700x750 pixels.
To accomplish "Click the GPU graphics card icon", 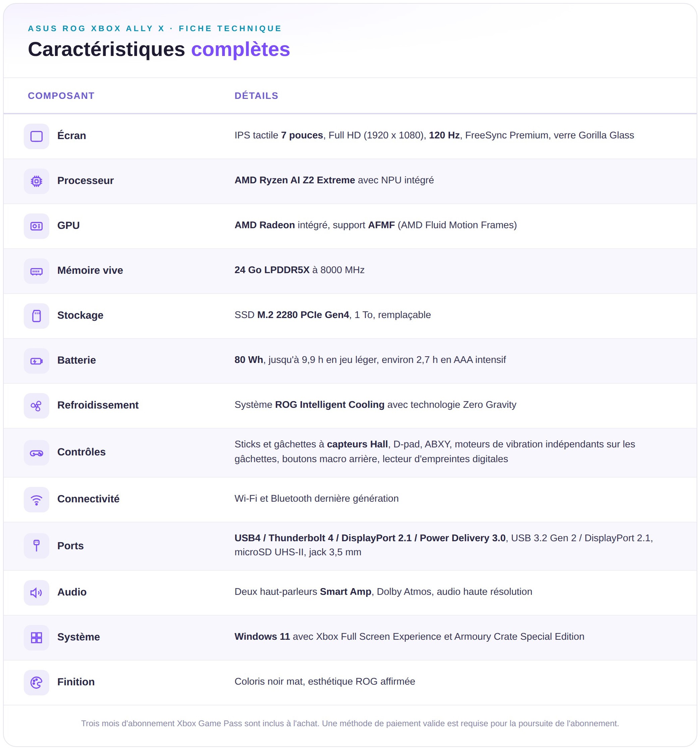I will 37,226.
